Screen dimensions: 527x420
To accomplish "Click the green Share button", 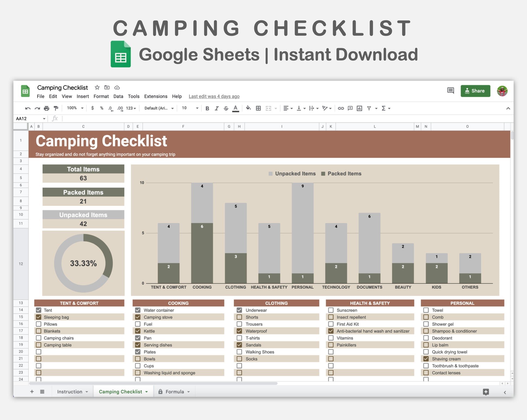I will 475,91.
